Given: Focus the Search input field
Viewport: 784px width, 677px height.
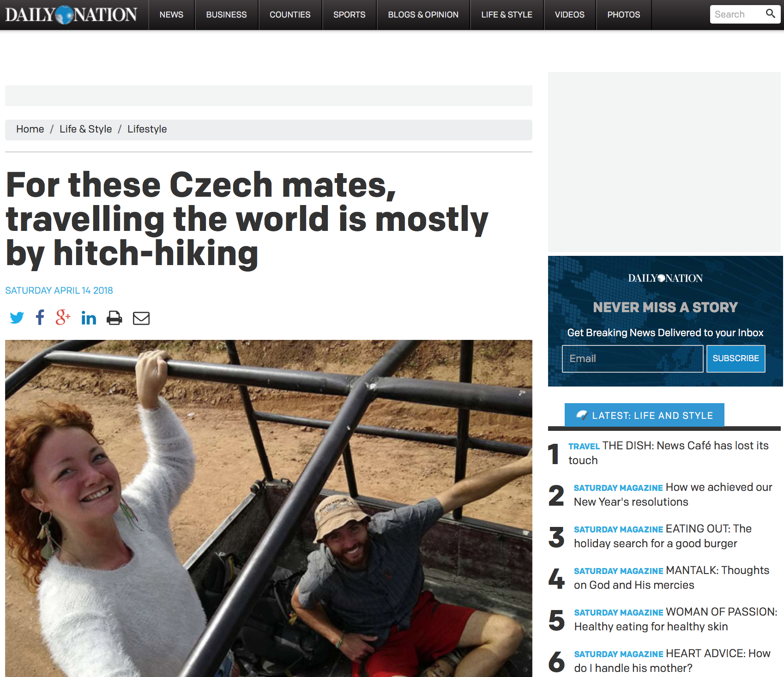Looking at the screenshot, I should [x=737, y=14].
